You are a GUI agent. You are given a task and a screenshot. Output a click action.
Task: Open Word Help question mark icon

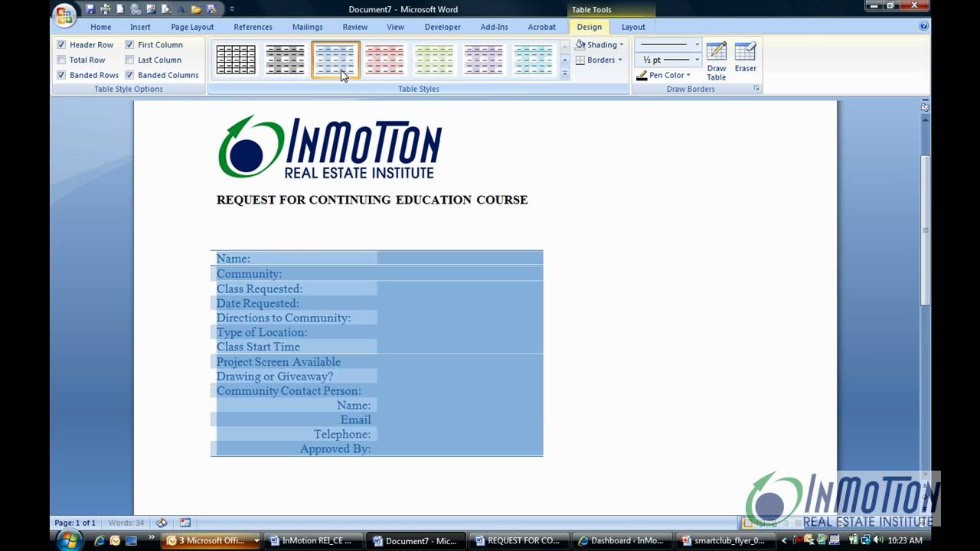click(x=923, y=26)
